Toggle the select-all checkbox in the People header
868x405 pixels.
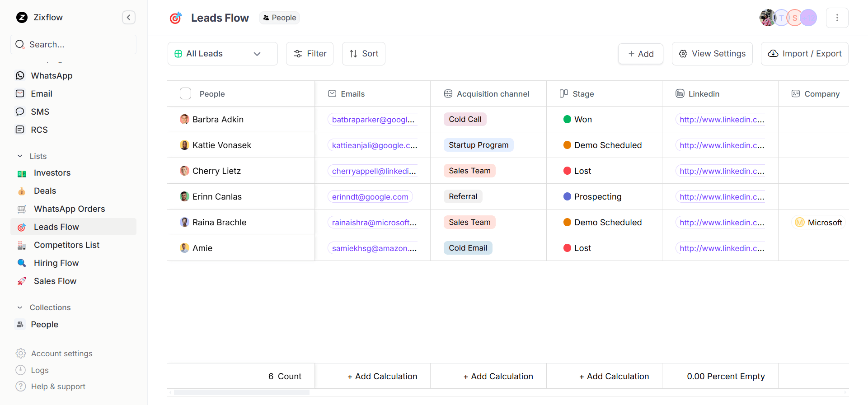tap(185, 93)
